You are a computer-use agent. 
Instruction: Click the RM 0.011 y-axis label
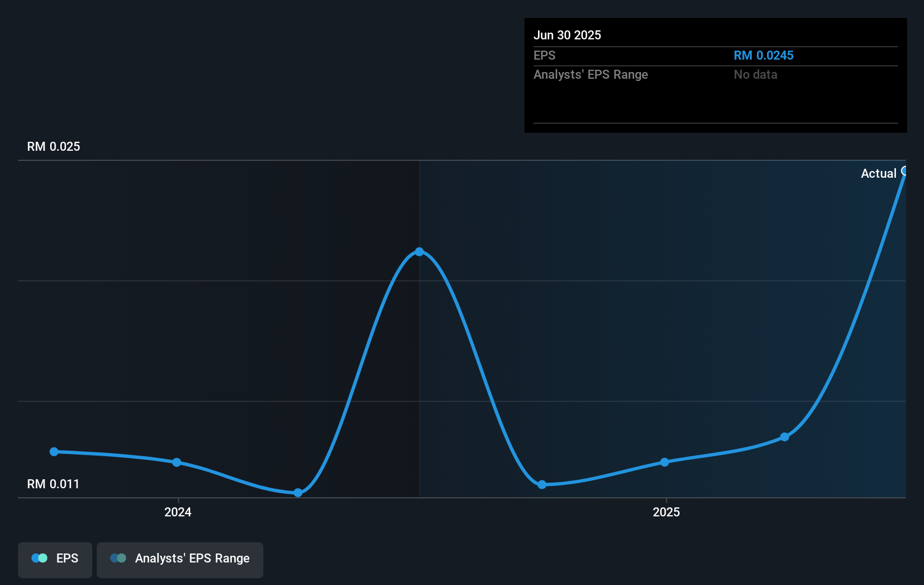tap(53, 484)
